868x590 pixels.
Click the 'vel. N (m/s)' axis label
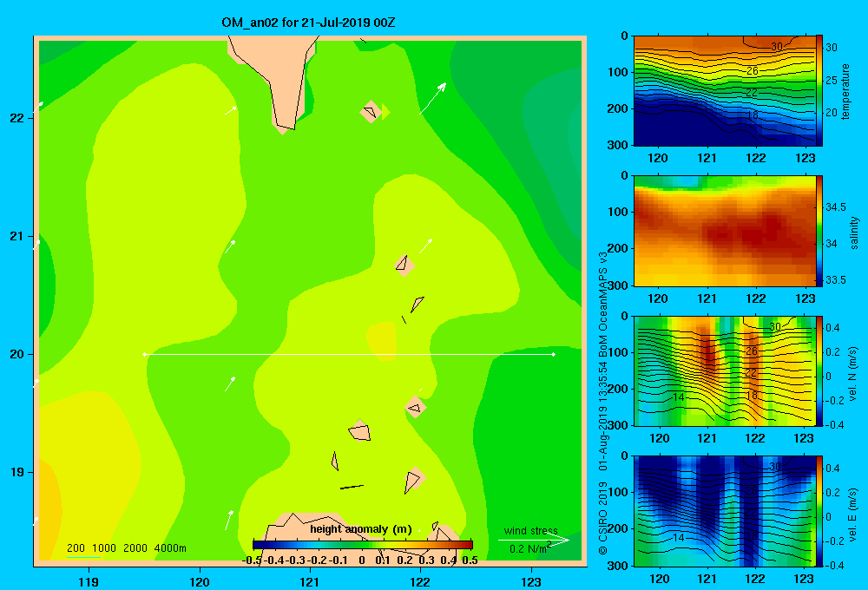(852, 374)
